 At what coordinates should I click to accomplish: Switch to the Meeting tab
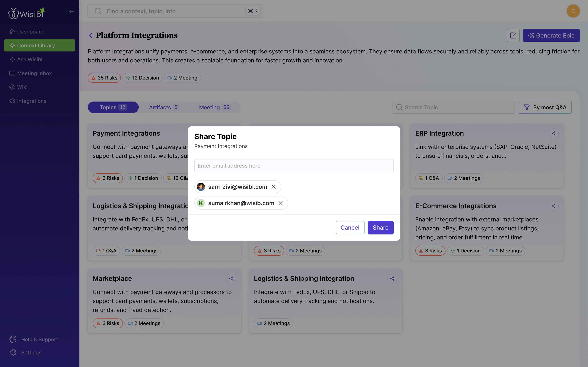click(x=214, y=107)
